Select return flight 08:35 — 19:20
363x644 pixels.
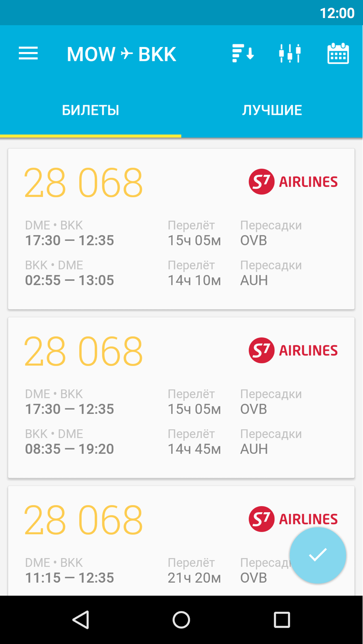[70, 449]
